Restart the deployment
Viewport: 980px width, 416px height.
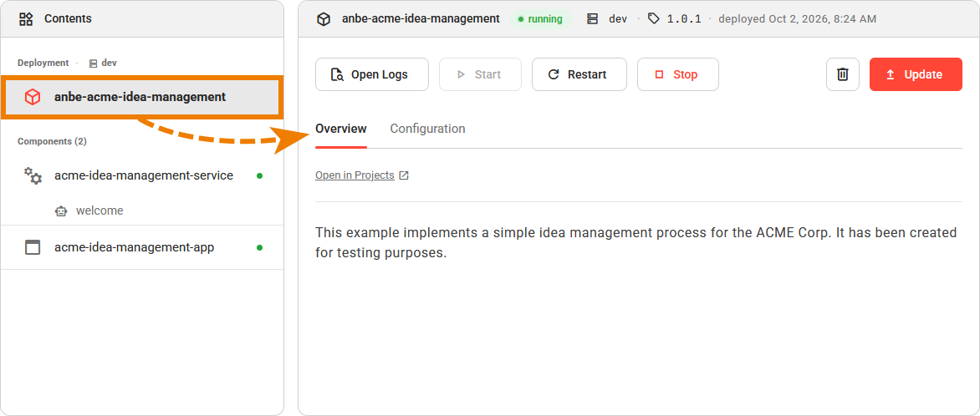[579, 74]
